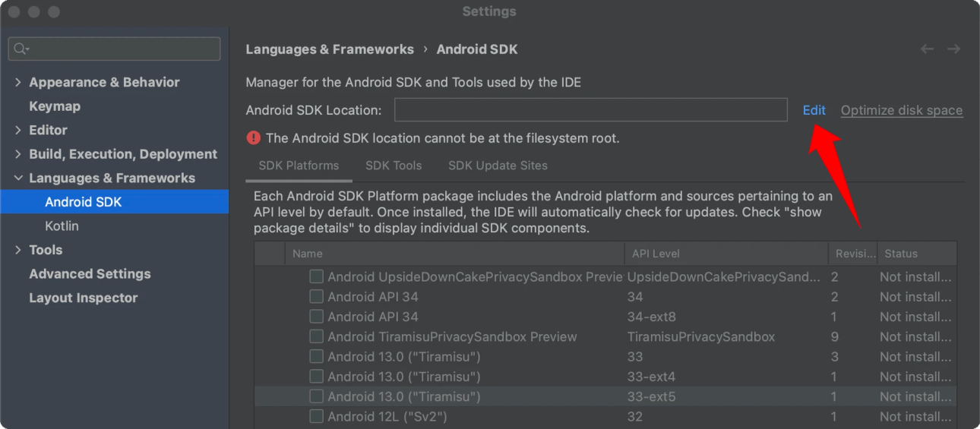Click the search magnifier icon in sidebar
This screenshot has width=980, height=429.
click(20, 49)
